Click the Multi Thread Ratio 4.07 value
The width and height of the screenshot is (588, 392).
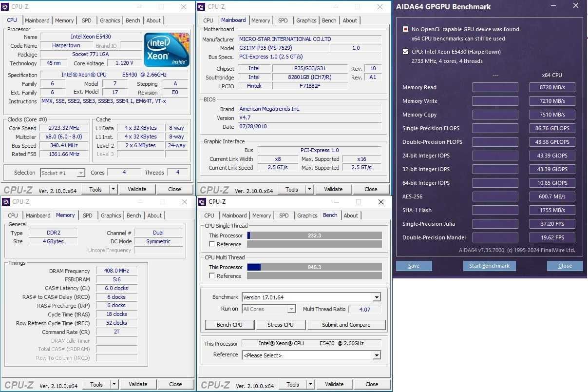[365, 309]
